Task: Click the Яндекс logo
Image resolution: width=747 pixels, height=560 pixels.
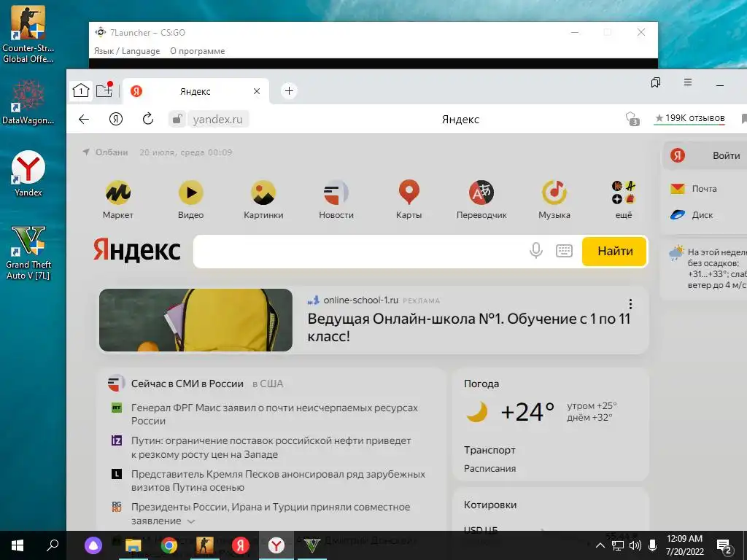Action: pyautogui.click(x=136, y=251)
